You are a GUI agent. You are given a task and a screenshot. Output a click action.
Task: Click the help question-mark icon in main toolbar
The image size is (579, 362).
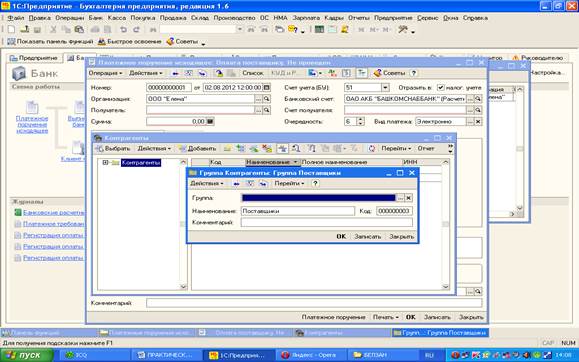coord(292,30)
